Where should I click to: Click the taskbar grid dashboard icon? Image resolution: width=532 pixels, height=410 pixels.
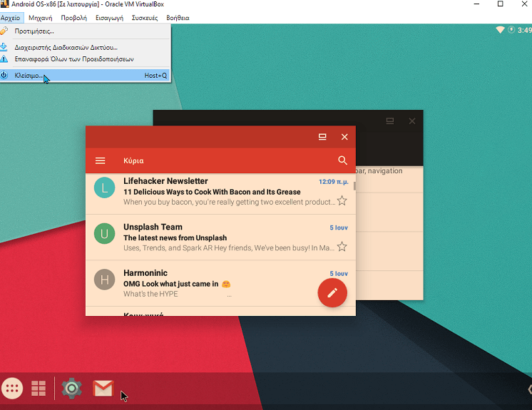coord(39,389)
